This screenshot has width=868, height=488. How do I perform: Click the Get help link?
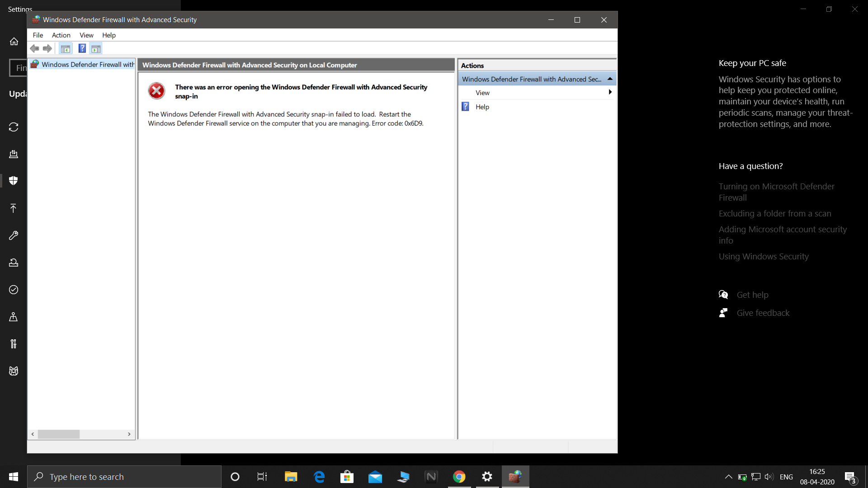coord(752,295)
